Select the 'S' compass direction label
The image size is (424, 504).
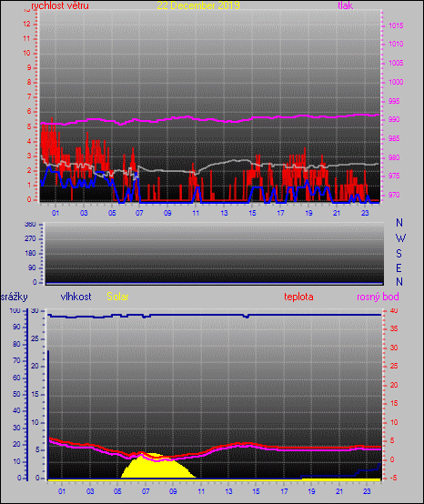point(399,254)
